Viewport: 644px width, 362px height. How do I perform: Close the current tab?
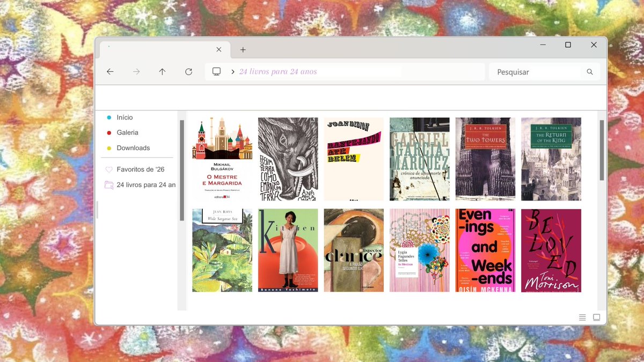[x=218, y=49]
